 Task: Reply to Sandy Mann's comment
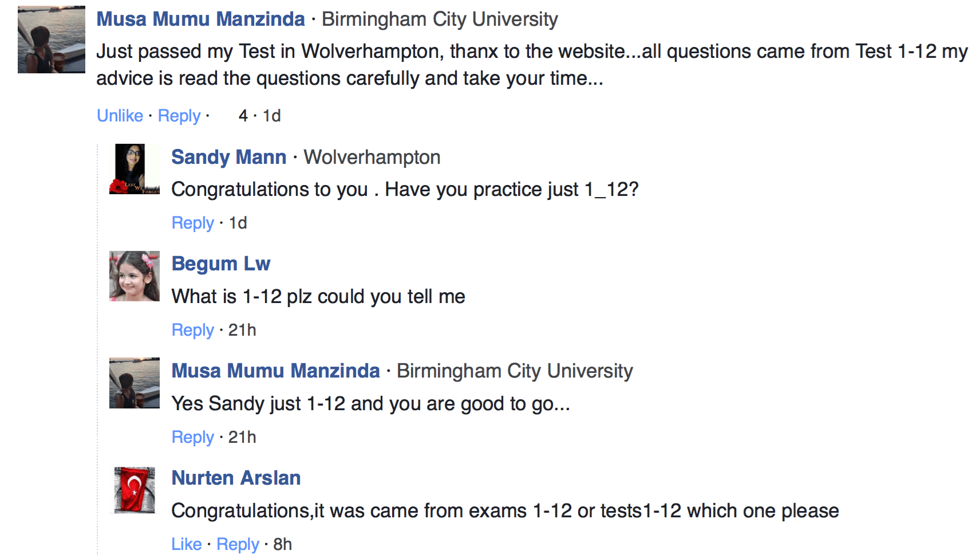tap(193, 223)
